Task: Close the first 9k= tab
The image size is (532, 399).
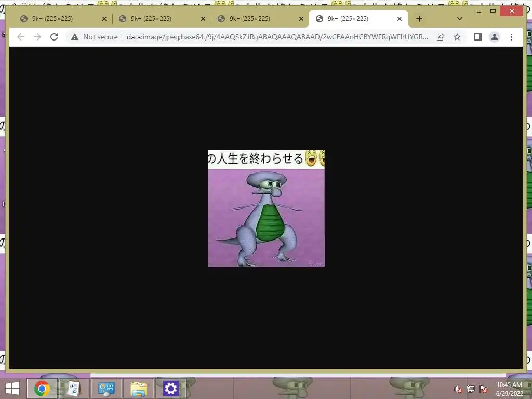Action: 104,19
